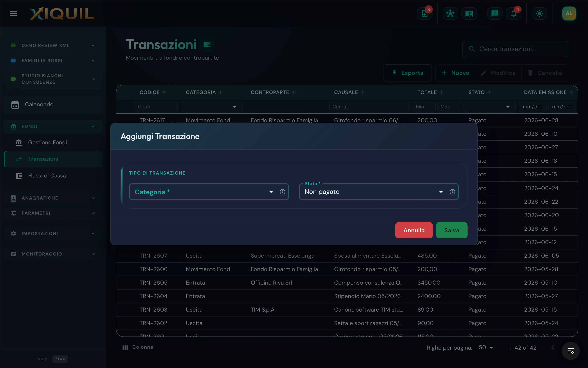
Task: Open guide icon beside Transazioni title
Action: pos(207,44)
